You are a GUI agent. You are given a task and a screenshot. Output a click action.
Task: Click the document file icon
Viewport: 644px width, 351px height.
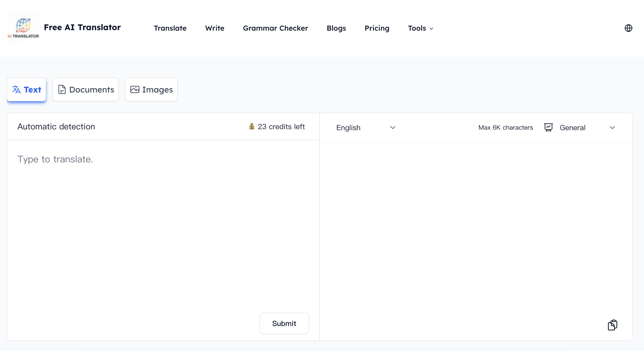pos(62,90)
